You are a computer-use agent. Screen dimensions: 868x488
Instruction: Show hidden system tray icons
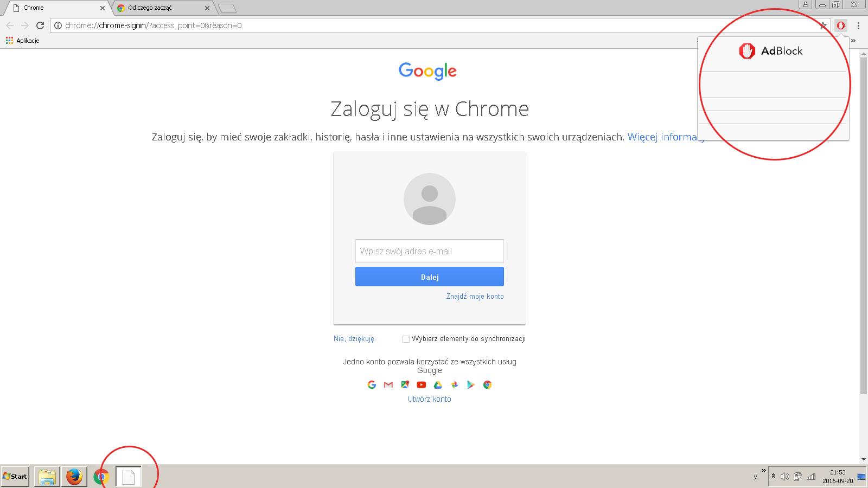[774, 476]
